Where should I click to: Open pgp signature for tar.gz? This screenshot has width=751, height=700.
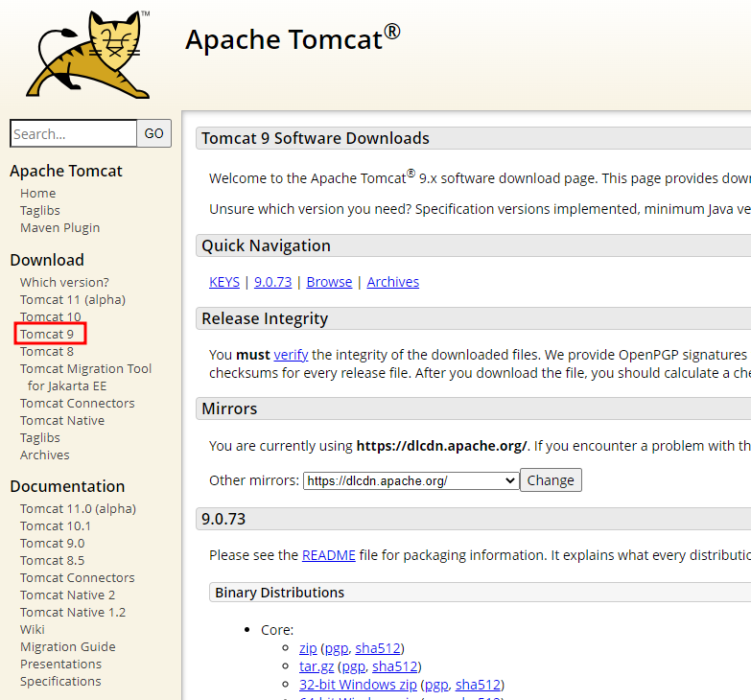[354, 666]
